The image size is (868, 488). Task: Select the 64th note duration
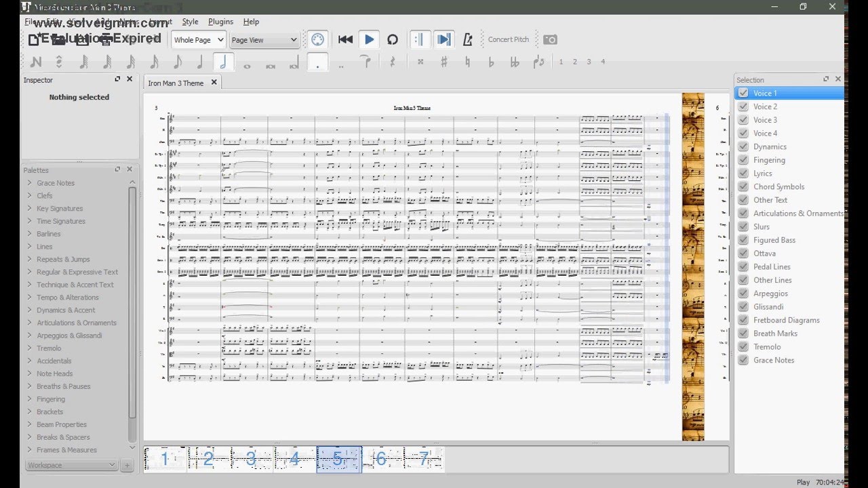click(106, 62)
